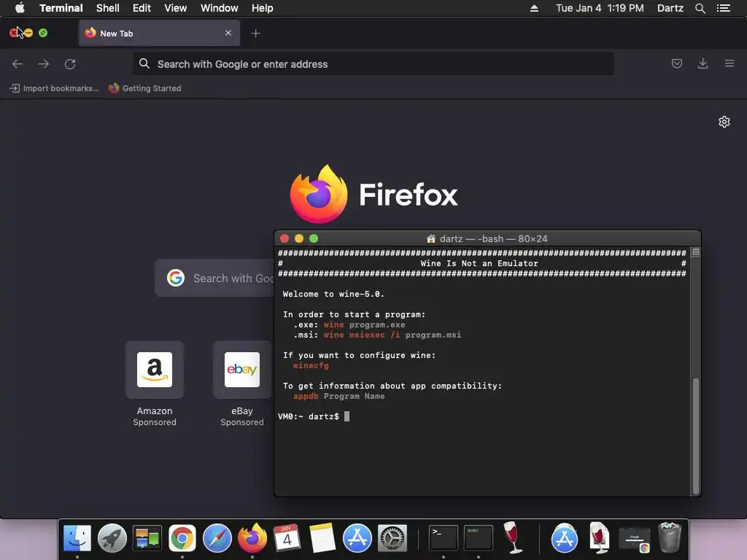Click the Terminal prompt line 'VM0:~ dartz$'
747x560 pixels.
click(309, 416)
